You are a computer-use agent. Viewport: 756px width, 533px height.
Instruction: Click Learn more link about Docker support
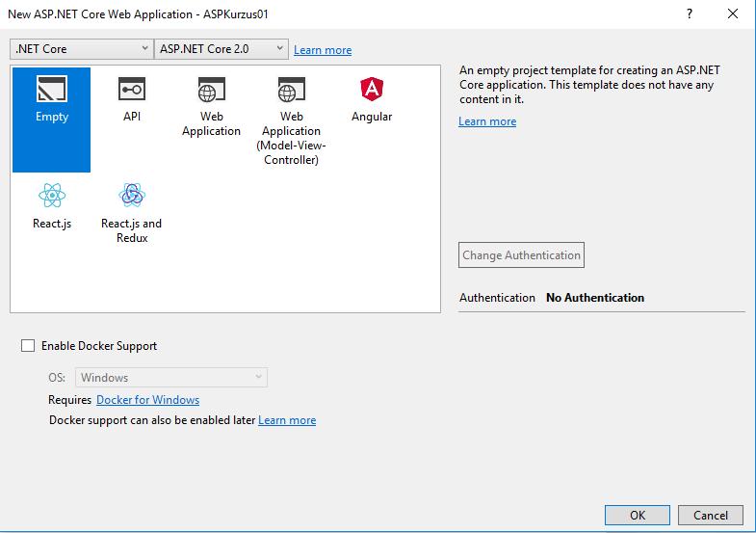[x=287, y=420]
